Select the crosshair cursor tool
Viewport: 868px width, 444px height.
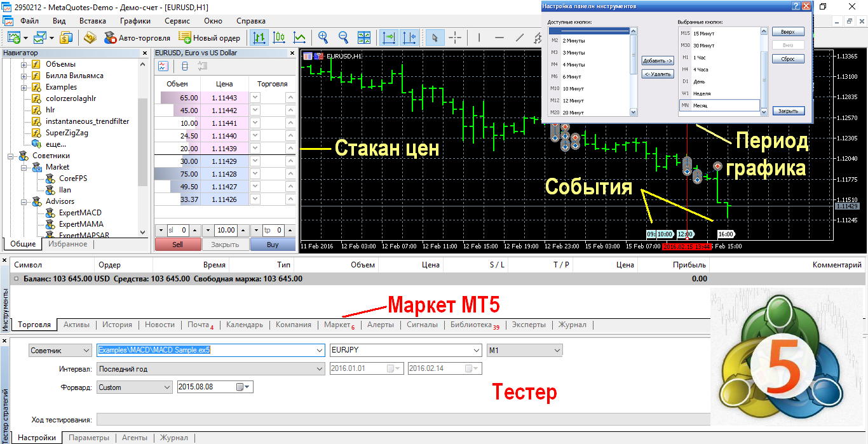coord(455,37)
